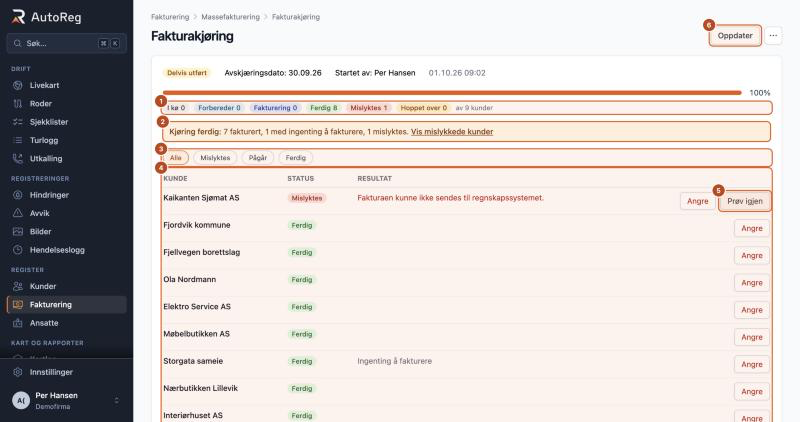Click Angre for Ola Nordmann

752,283
